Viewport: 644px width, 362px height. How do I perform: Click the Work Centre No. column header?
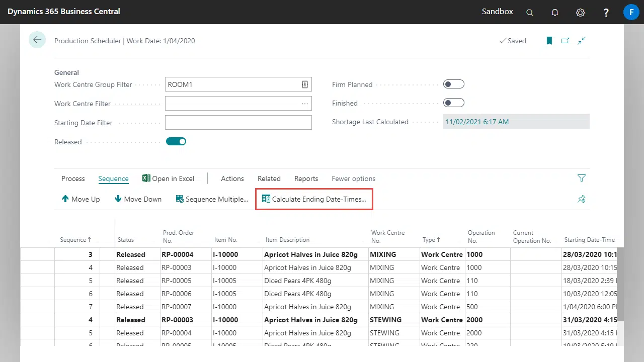coord(388,236)
